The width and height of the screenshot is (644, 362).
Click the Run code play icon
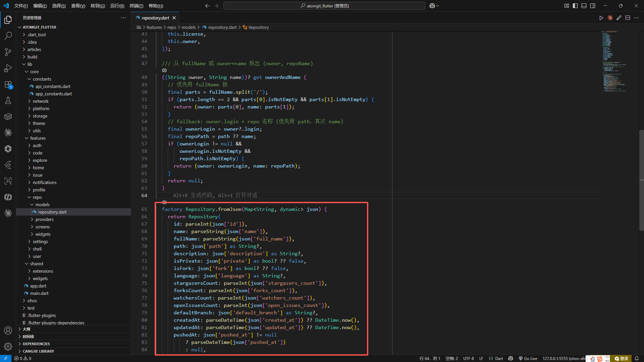tap(601, 18)
